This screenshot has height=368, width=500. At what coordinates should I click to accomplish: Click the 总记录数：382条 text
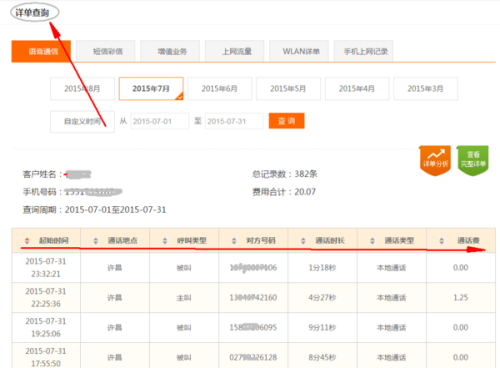point(285,174)
